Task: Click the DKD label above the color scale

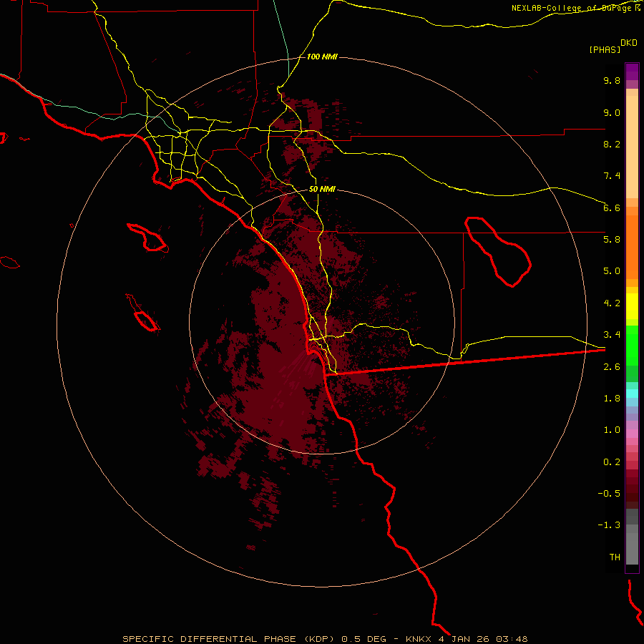Action: tap(628, 43)
